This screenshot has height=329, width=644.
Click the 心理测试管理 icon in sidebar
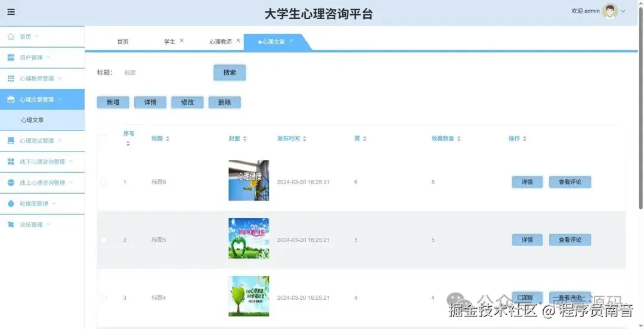(x=11, y=141)
